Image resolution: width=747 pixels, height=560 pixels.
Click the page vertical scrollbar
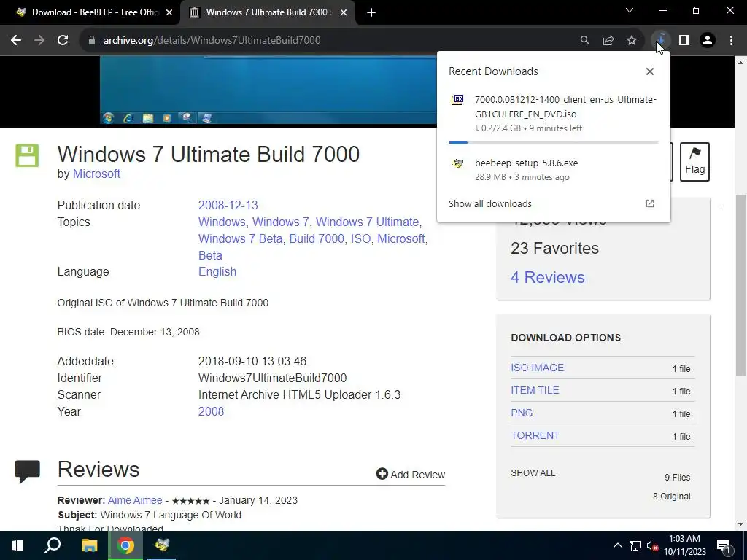(x=741, y=285)
